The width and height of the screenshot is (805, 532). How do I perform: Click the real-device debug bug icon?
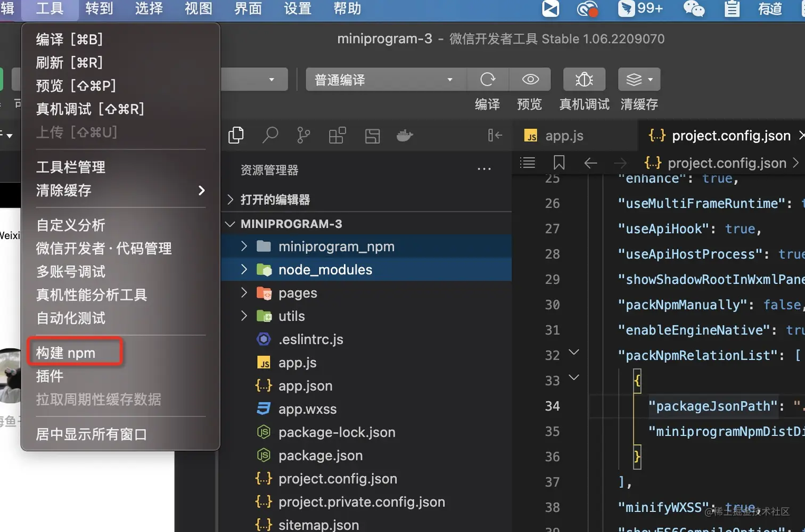[x=584, y=79]
